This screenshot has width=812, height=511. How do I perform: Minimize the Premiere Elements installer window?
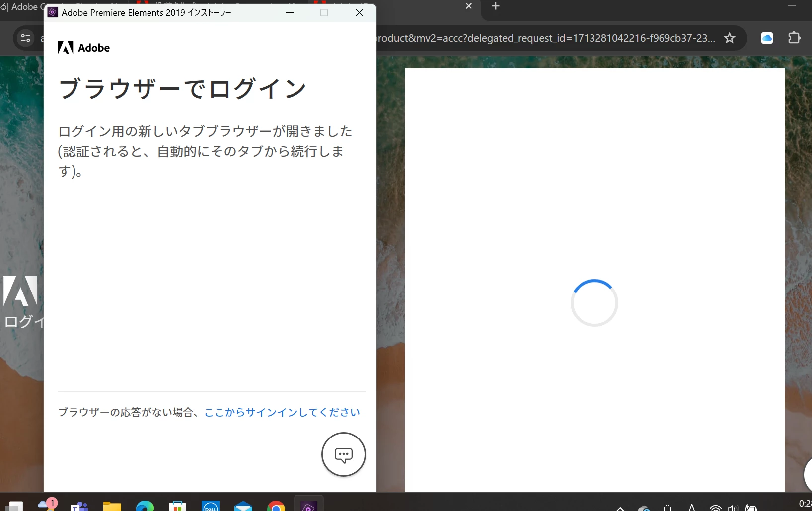pyautogui.click(x=290, y=13)
